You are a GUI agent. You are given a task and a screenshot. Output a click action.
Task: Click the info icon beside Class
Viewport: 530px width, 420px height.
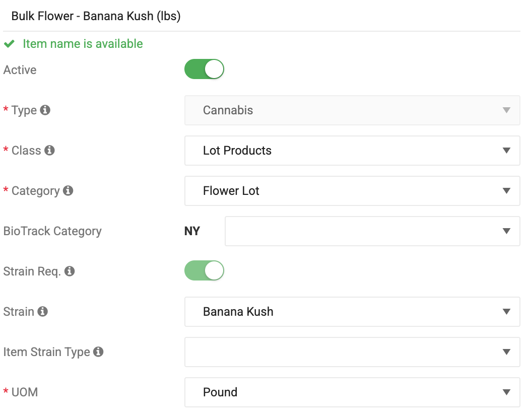[x=49, y=150]
